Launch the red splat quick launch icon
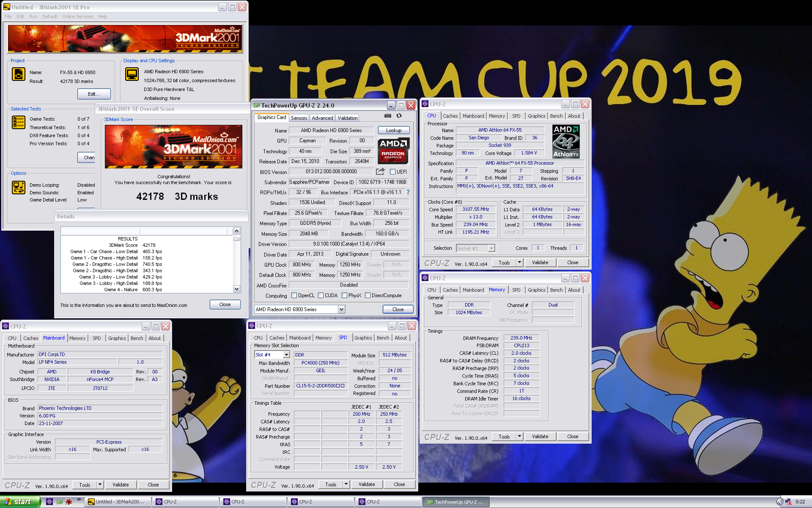Image resolution: width=812 pixels, height=508 pixels. click(69, 502)
